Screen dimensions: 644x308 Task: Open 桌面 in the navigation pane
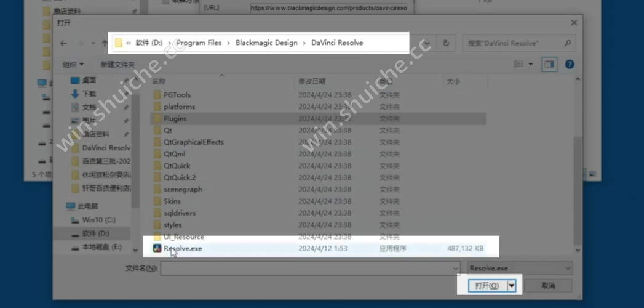click(89, 80)
